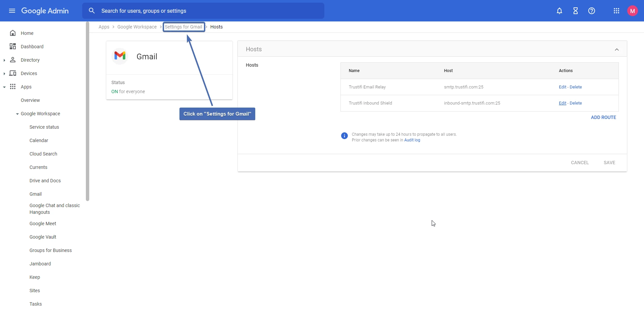This screenshot has width=644, height=314.
Task: Open the Apps breadcrumb
Action: point(104,27)
